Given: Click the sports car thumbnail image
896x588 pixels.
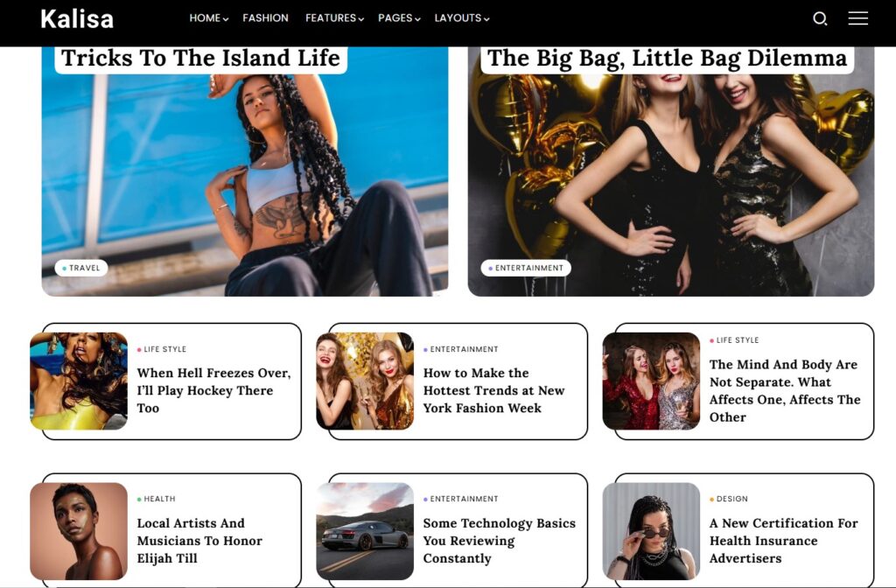Looking at the screenshot, I should 365,531.
